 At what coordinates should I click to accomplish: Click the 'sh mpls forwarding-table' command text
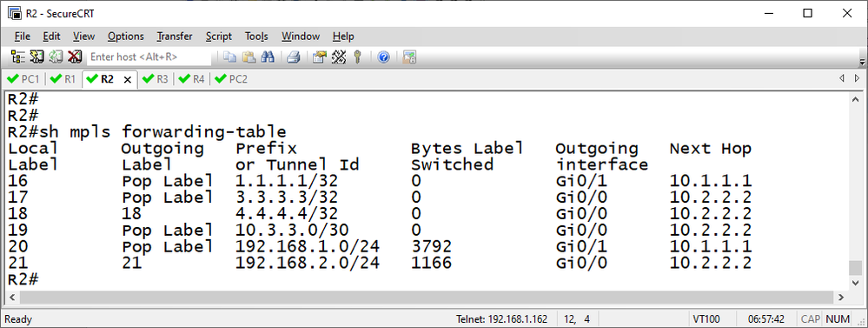162,132
